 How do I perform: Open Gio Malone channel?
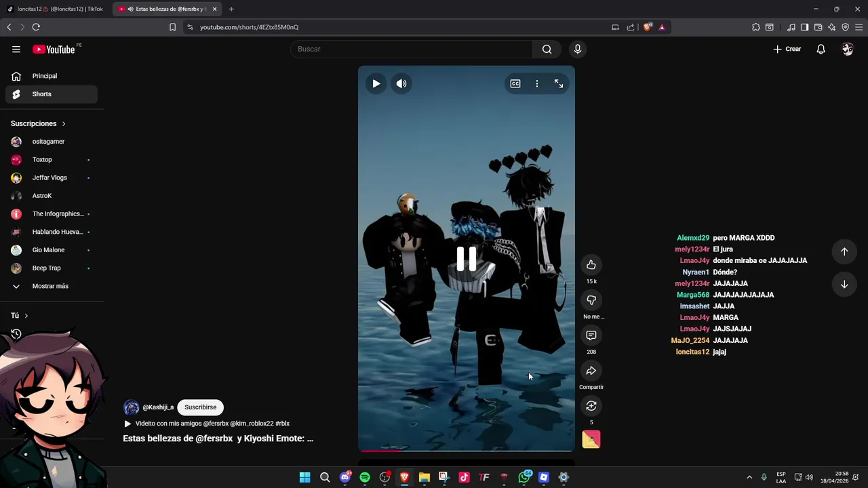click(52, 250)
